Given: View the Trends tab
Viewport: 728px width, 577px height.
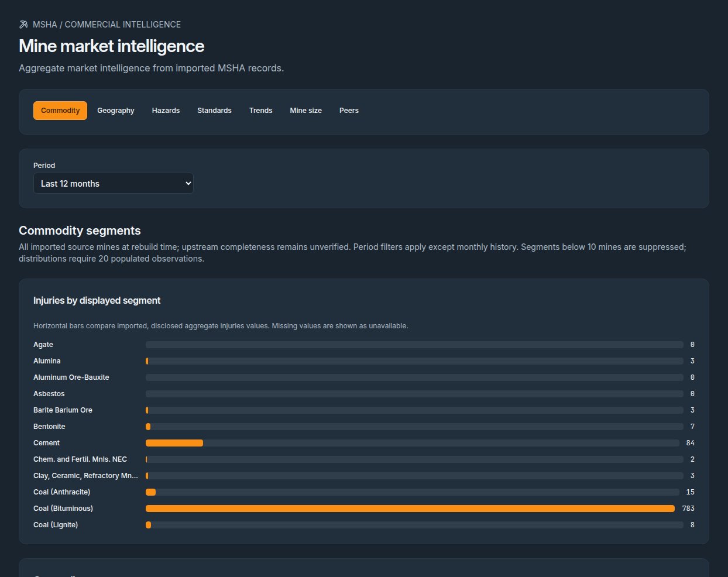Looking at the screenshot, I should (260, 111).
